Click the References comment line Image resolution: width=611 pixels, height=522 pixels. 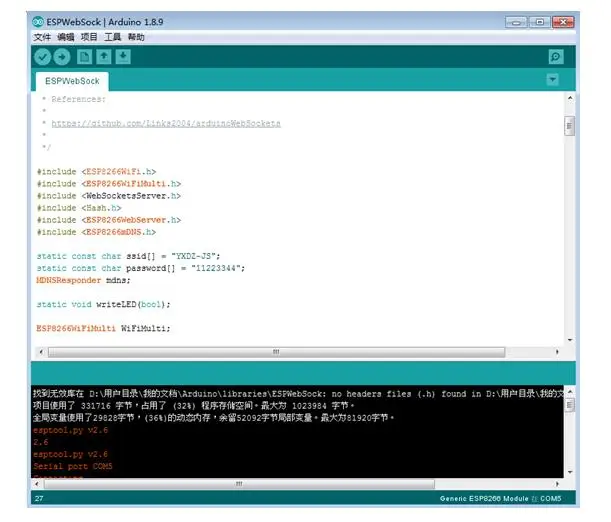(74, 99)
